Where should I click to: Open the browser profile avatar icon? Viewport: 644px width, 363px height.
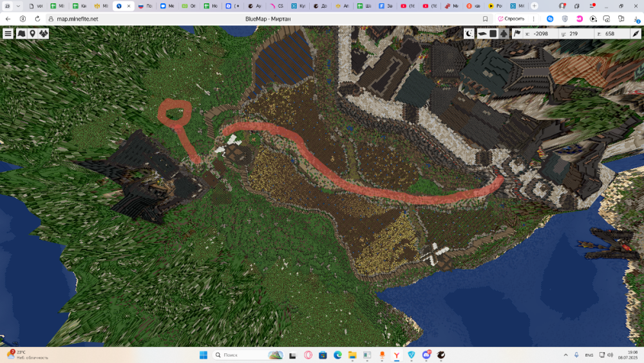(x=562, y=6)
